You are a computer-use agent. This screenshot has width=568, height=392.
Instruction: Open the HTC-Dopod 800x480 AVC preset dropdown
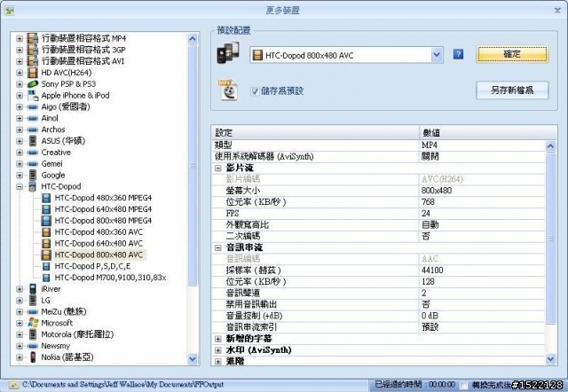pos(437,55)
